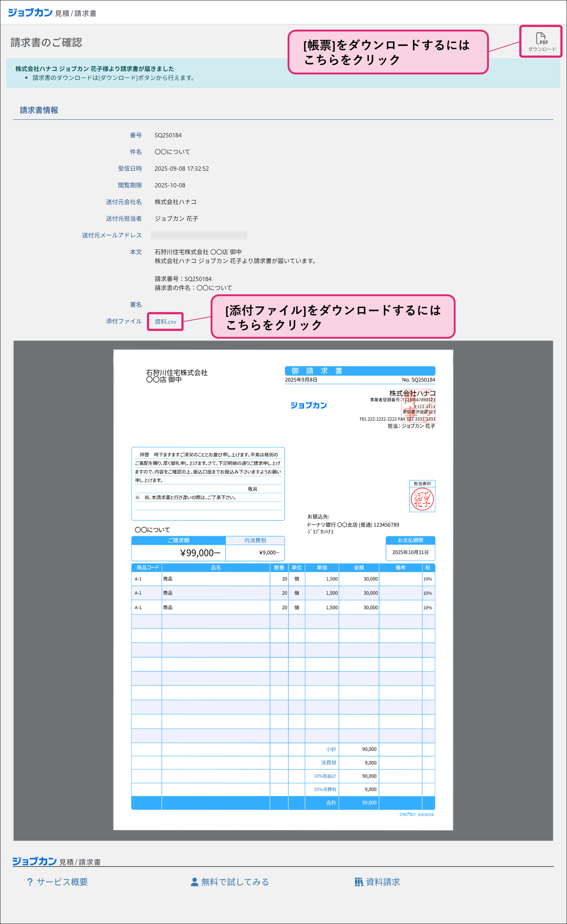Click the PDF download icon button
Image resolution: width=567 pixels, height=924 pixels.
pos(541,41)
